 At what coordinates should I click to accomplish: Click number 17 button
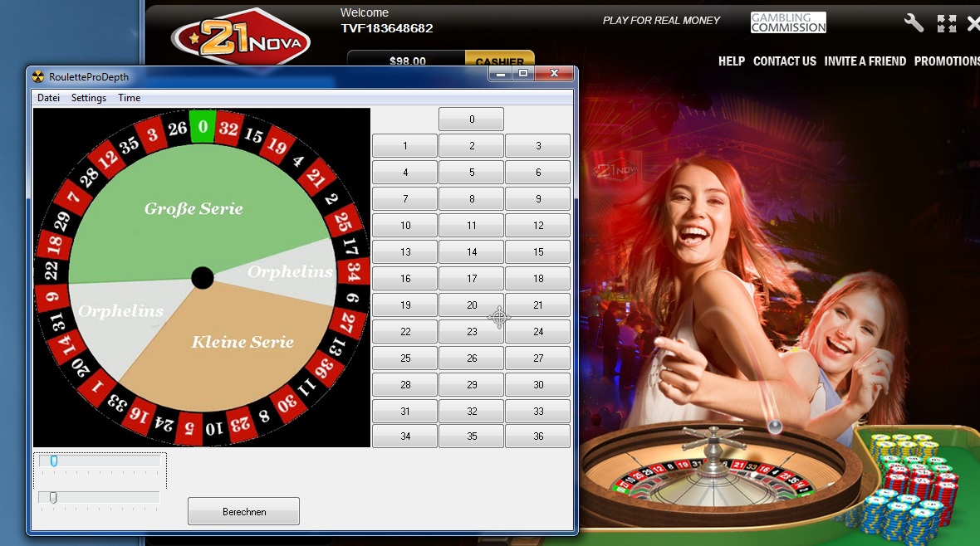(471, 279)
